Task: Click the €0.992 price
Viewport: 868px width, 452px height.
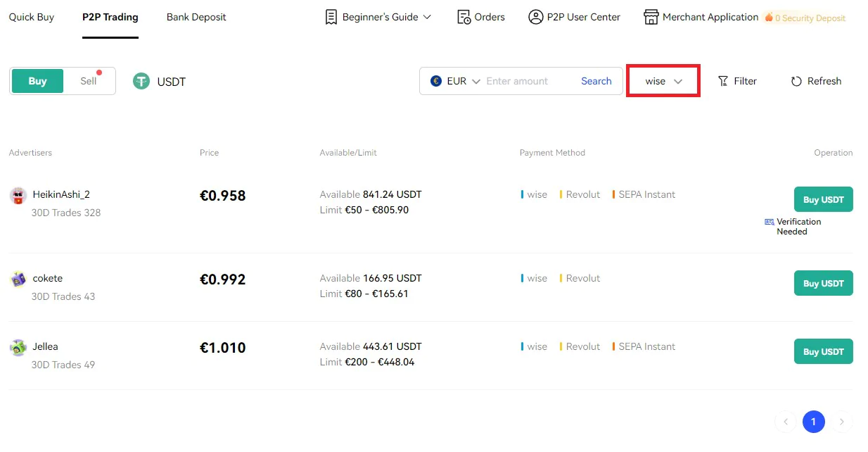Action: click(x=223, y=280)
